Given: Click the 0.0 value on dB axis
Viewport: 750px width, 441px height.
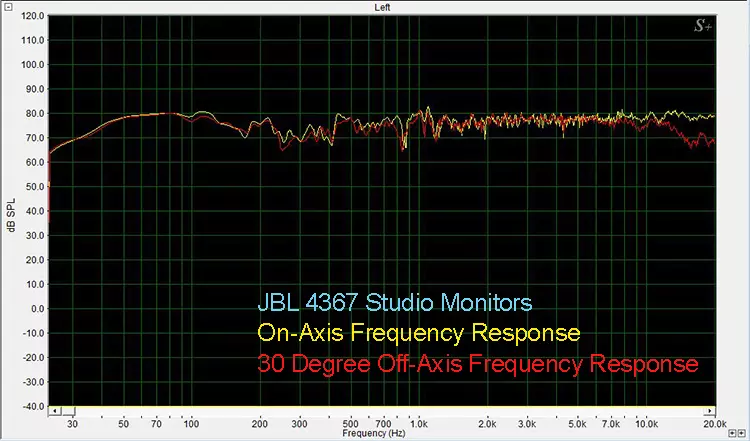Looking at the screenshot, I should pyautogui.click(x=37, y=309).
